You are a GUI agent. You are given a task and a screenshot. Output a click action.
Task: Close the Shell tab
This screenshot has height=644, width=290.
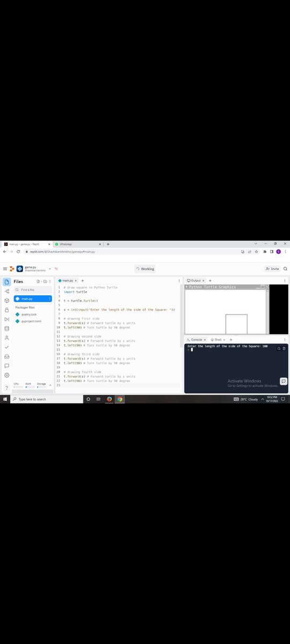(223, 340)
